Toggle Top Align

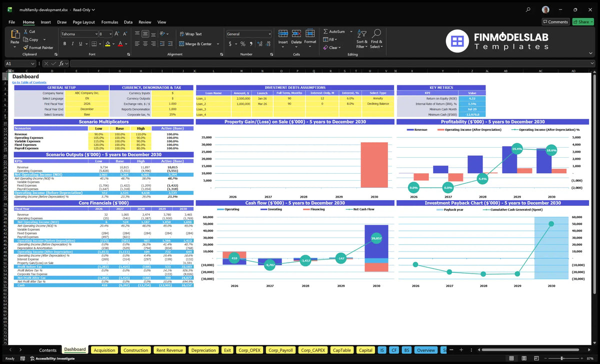137,34
